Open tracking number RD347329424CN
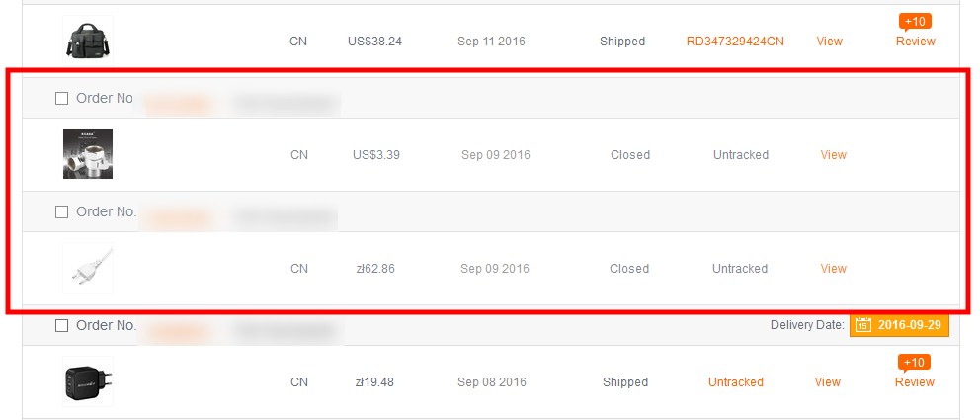 [735, 42]
